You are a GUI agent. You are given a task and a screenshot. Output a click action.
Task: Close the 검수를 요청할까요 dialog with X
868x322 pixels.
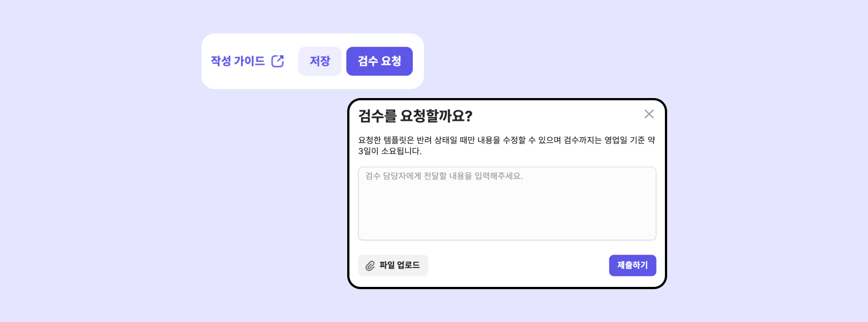(x=649, y=114)
